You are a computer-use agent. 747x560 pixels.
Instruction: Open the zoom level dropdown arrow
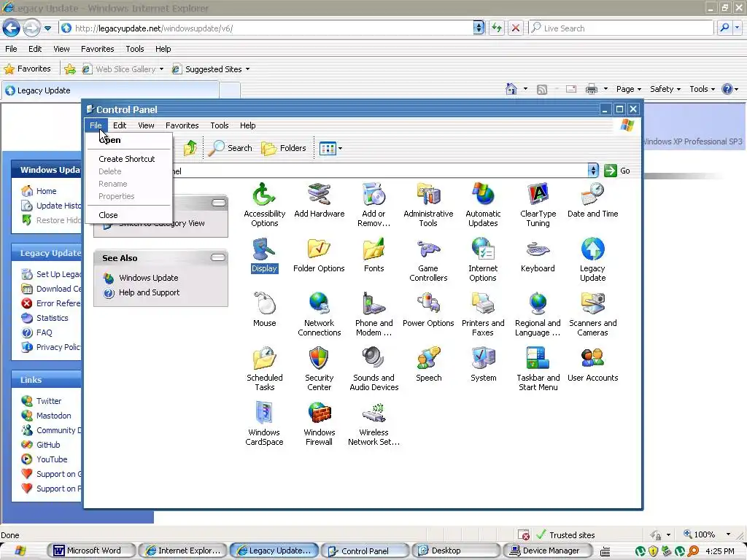click(728, 534)
